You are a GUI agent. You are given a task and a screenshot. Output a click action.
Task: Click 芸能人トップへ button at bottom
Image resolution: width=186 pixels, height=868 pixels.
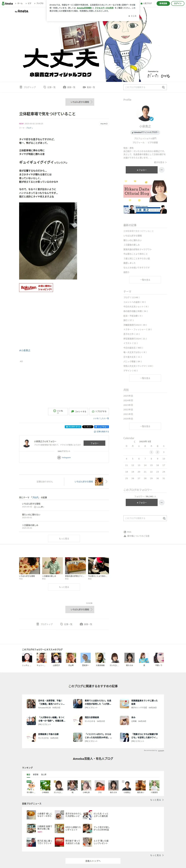click(93, 861)
